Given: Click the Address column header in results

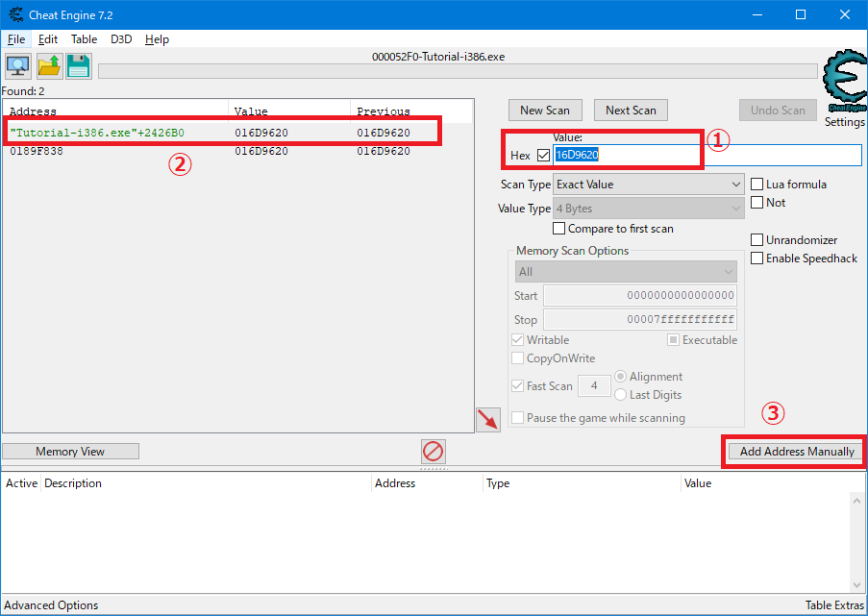Looking at the screenshot, I should [115, 111].
